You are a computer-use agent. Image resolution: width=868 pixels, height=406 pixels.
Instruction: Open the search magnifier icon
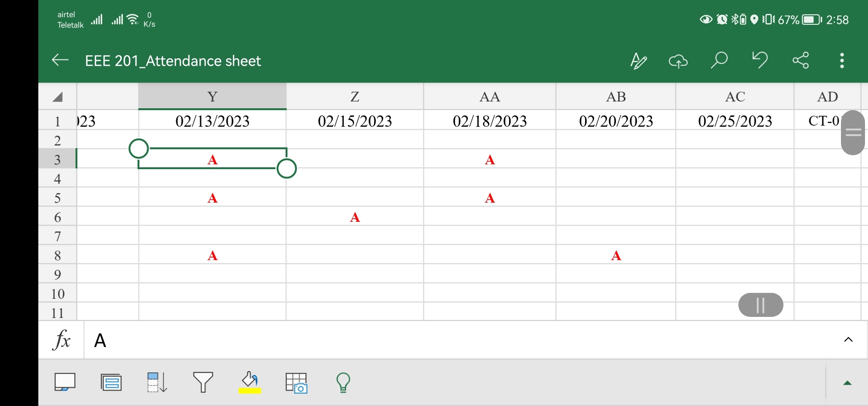[x=719, y=60]
